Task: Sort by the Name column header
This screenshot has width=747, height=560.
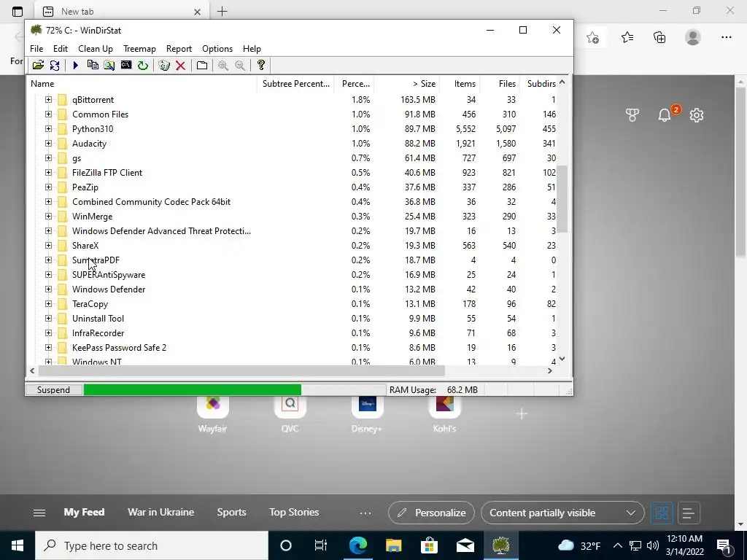Action: pyautogui.click(x=142, y=83)
